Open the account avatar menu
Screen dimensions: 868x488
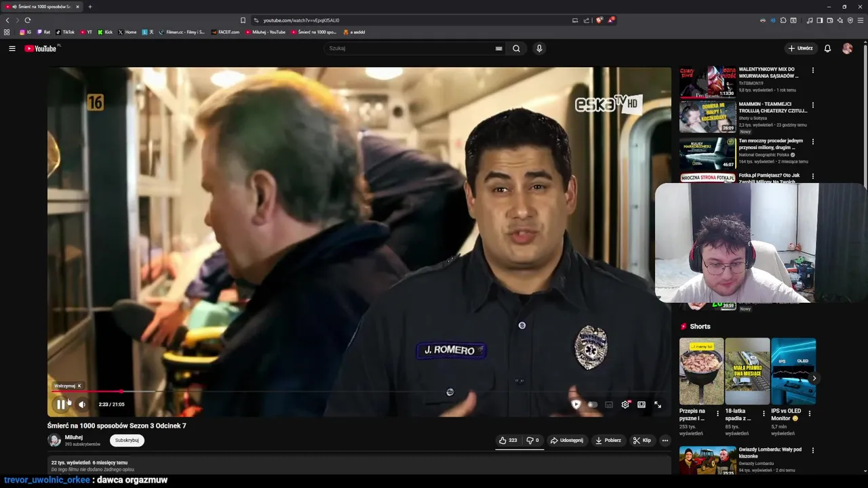(x=847, y=48)
